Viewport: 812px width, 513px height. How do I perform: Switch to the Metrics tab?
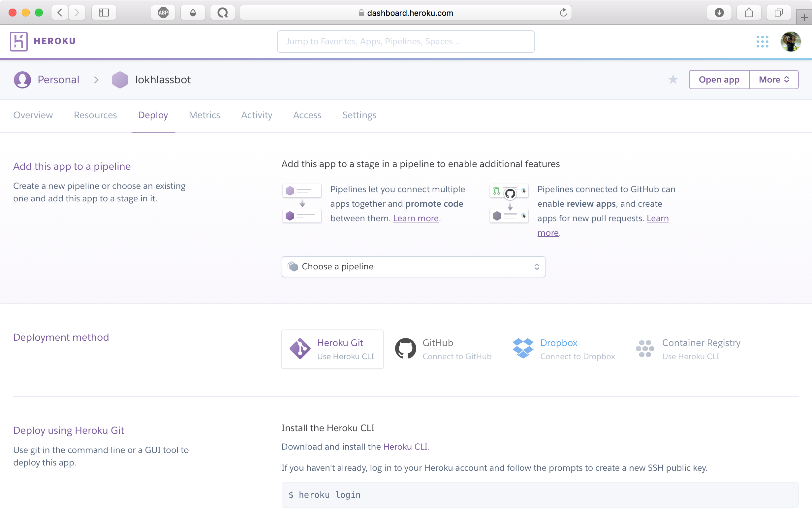pos(204,115)
